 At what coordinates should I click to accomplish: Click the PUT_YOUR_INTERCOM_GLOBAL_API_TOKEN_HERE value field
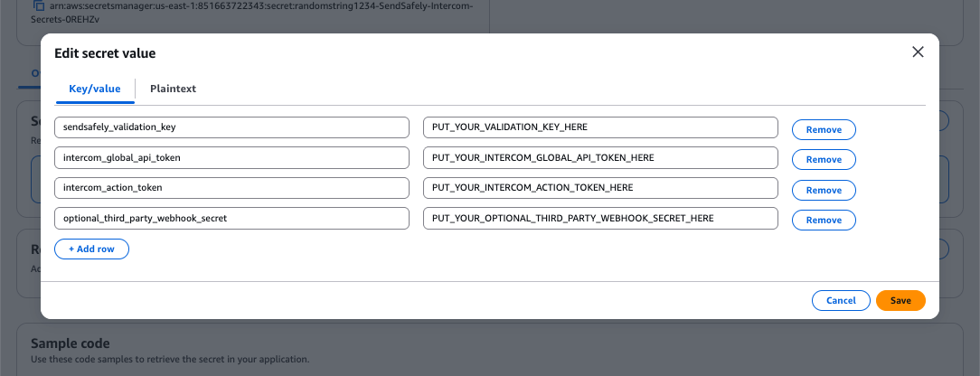click(x=600, y=158)
